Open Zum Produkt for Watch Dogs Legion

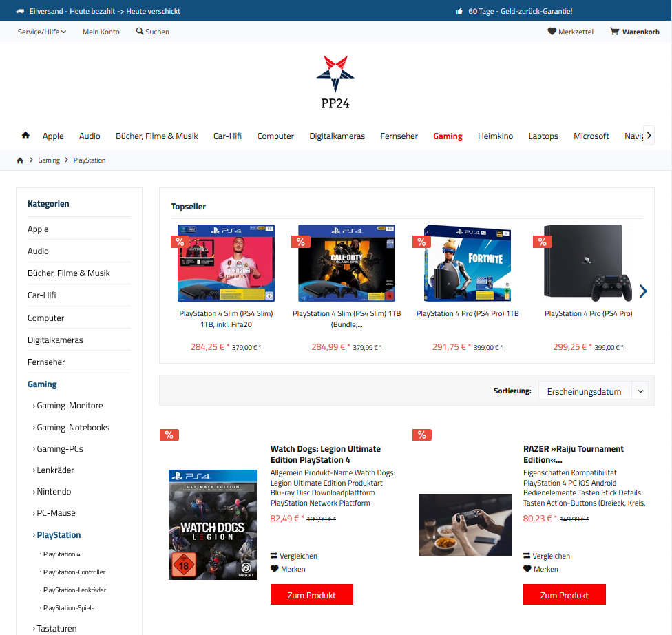click(x=312, y=594)
